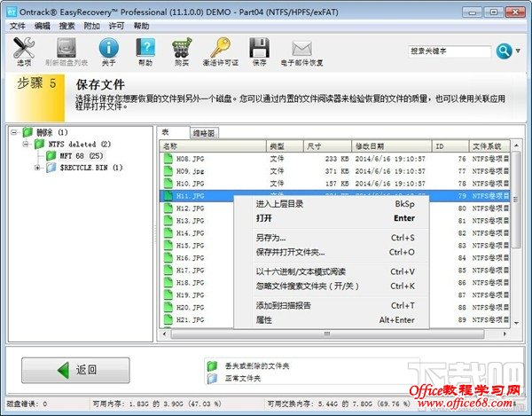Open 电子邮件恢复 envelope icon
Screen dimensions: 532x416
tap(301, 49)
